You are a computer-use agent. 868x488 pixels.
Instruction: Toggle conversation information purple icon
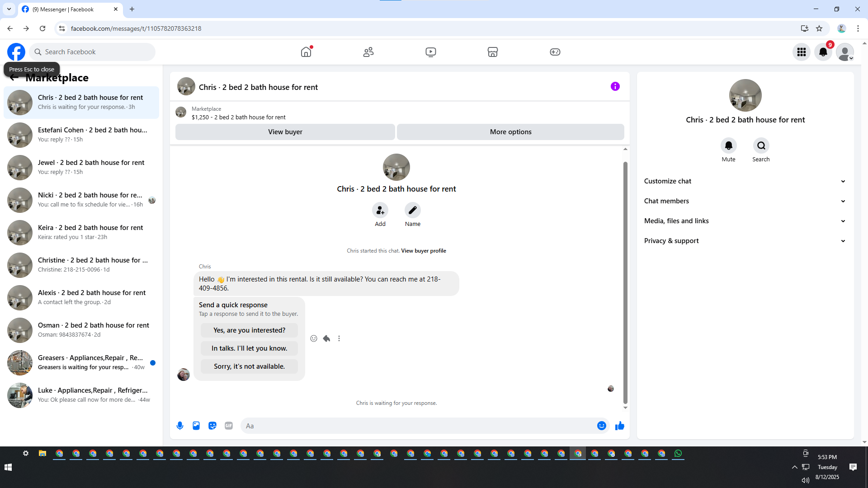615,86
